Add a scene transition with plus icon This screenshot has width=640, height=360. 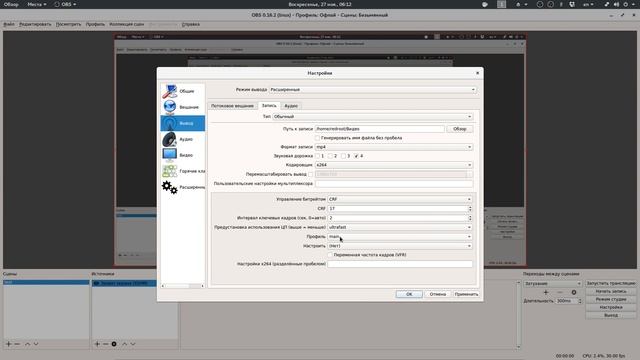[x=546, y=292]
